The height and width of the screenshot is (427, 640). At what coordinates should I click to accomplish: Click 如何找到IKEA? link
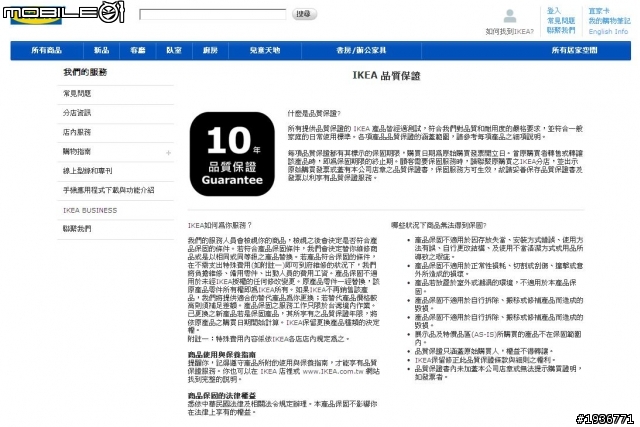tap(509, 31)
